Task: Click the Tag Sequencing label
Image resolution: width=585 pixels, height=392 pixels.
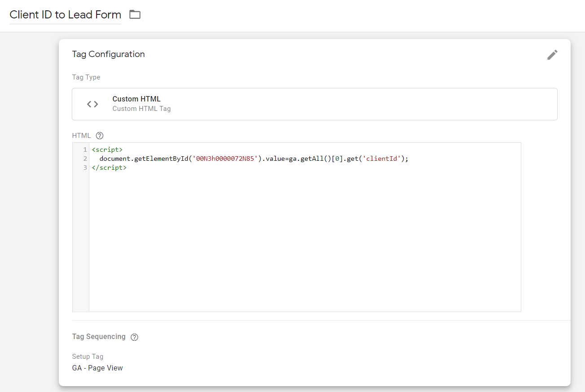Action: [99, 337]
